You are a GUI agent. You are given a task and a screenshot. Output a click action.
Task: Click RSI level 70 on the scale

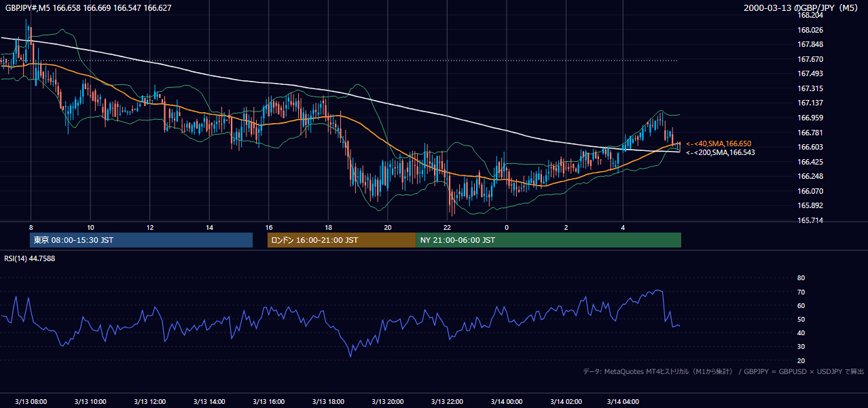[801, 292]
